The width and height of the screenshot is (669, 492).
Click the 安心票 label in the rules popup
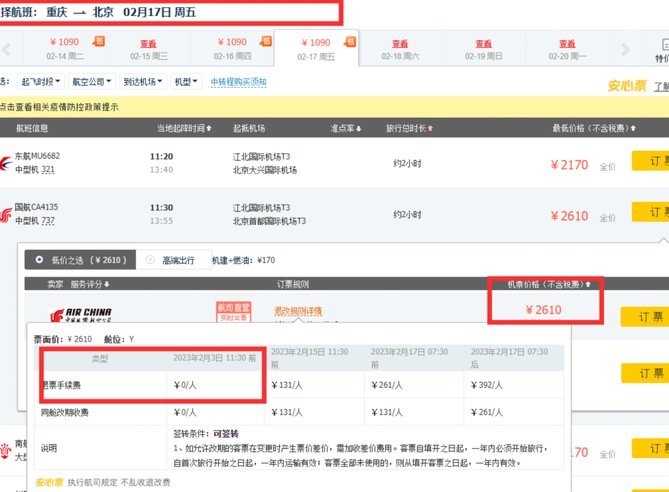click(49, 482)
